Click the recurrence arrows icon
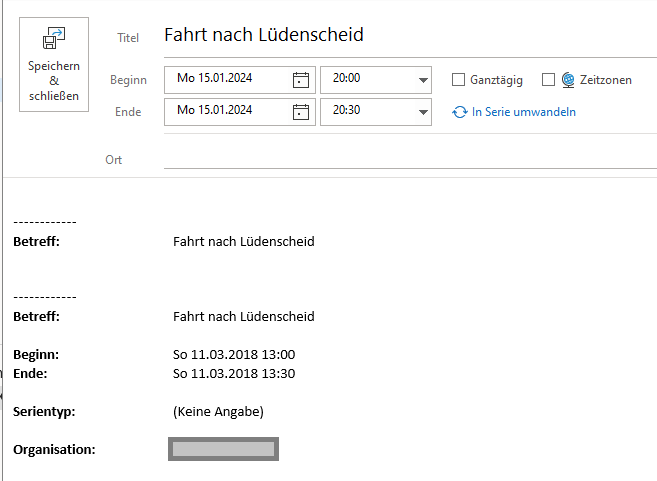 point(460,112)
